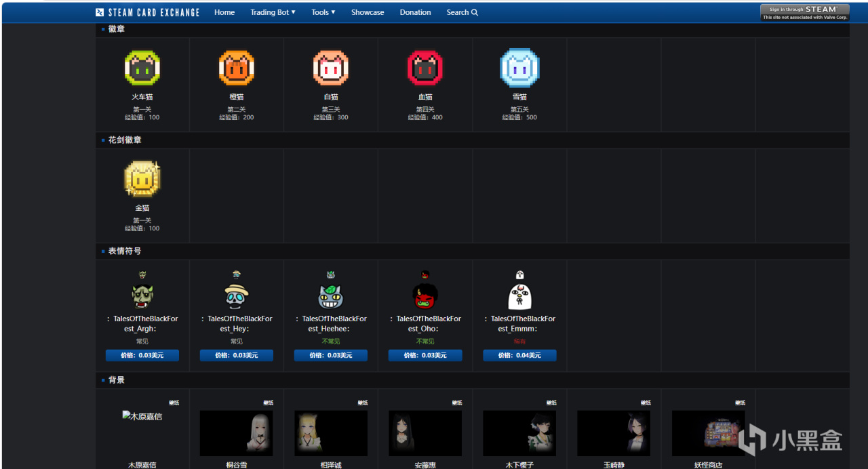Open the 相泽诚 background thumbnail
Screen dimensions: 868x469
point(330,433)
